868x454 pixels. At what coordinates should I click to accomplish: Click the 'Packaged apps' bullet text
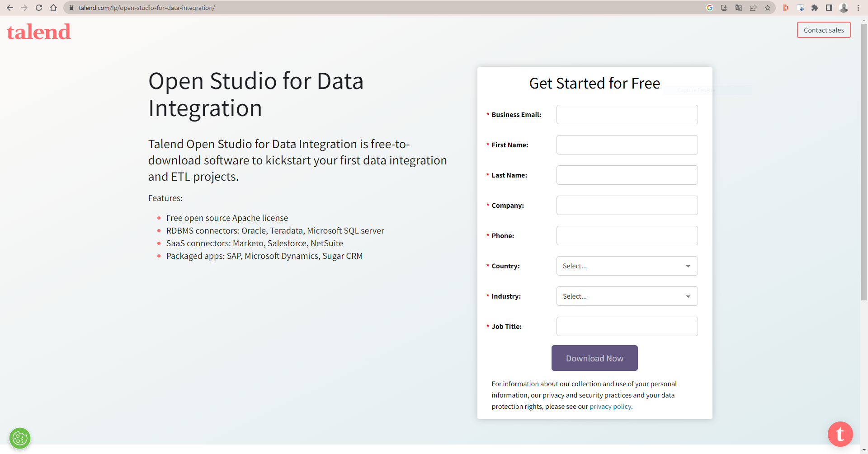point(264,256)
